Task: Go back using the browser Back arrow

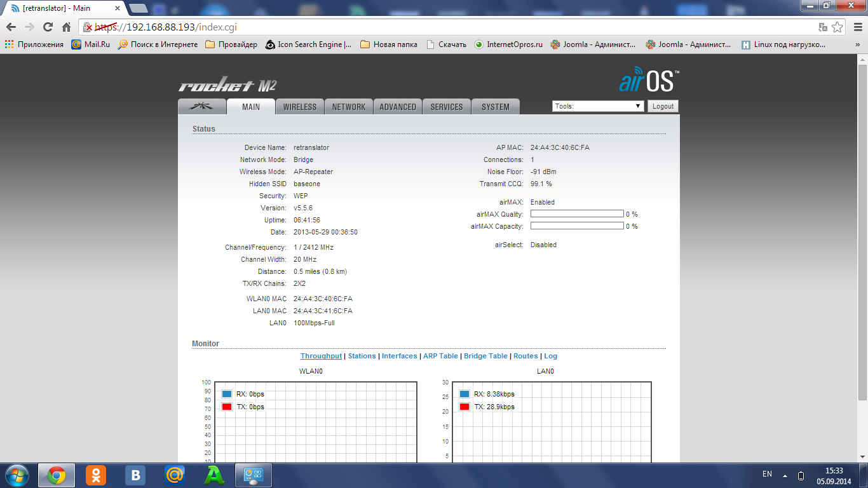Action: click(11, 27)
